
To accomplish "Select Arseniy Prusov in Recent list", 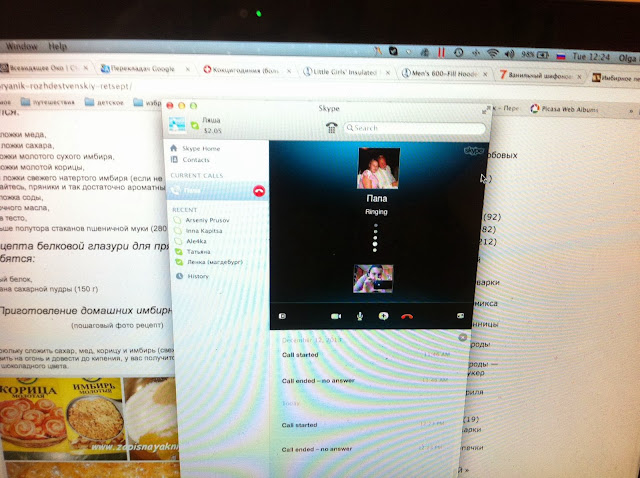I will point(207,220).
